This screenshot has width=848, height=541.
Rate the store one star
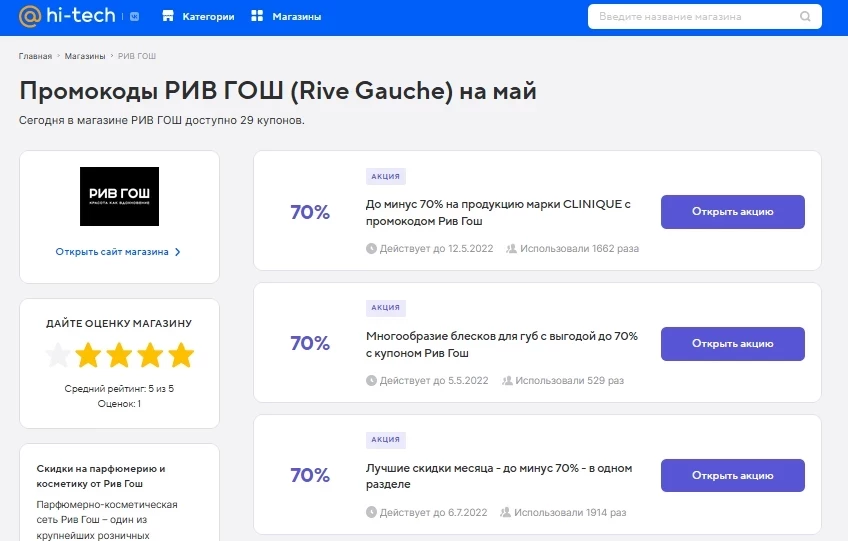(57, 355)
